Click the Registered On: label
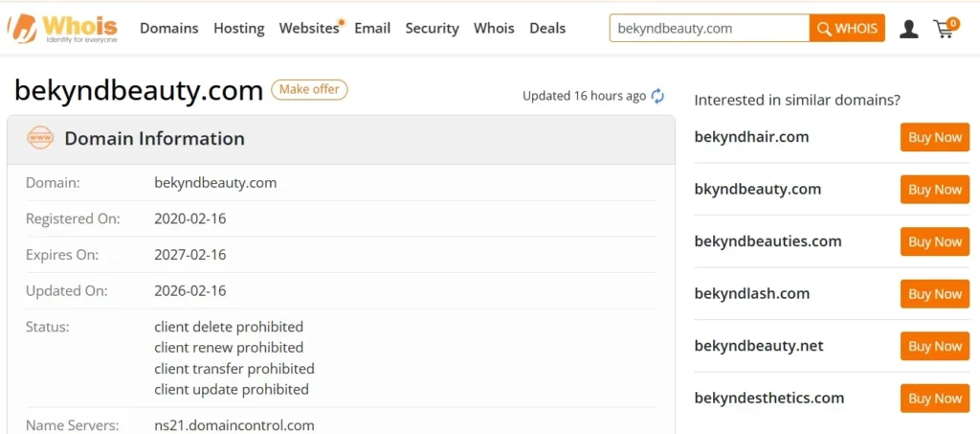 (x=73, y=218)
